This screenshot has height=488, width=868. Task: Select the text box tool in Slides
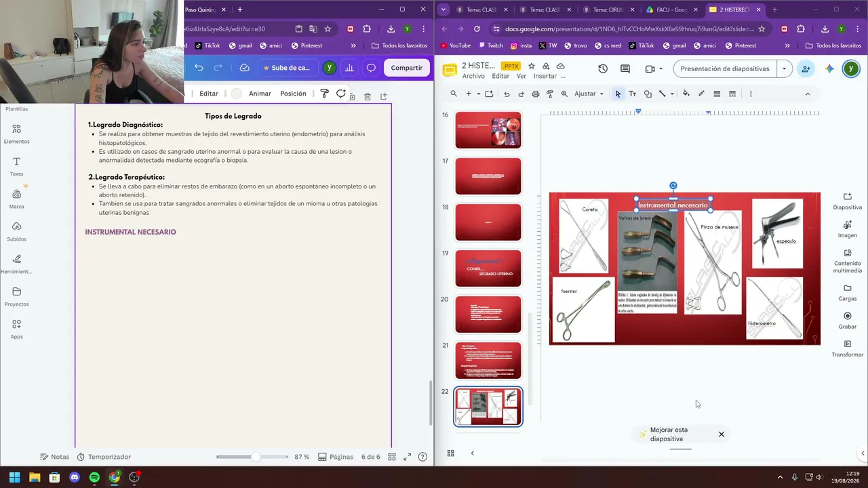coord(633,94)
